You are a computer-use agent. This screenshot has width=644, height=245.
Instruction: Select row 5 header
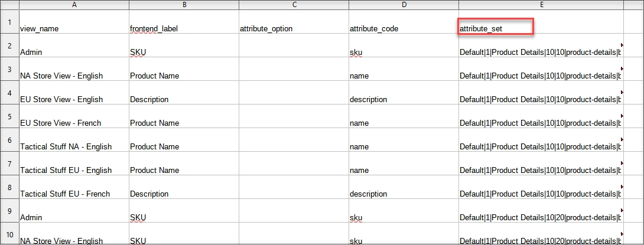tap(9, 116)
